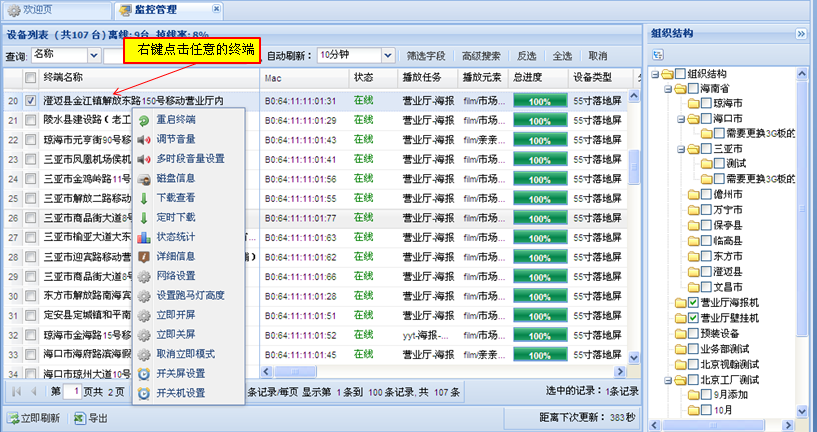Screen dimensions: 817x432
Task: Click the 磁盘信息 disk icon
Action: coord(145,179)
